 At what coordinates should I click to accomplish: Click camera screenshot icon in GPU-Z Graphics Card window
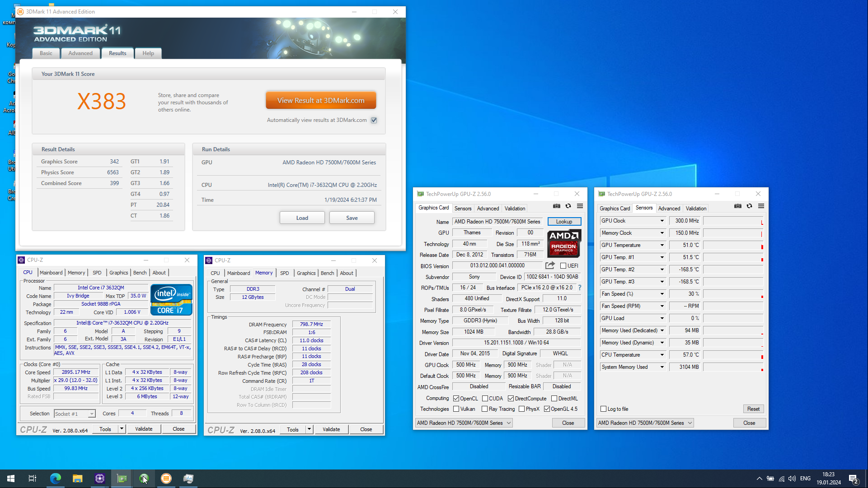click(x=557, y=206)
